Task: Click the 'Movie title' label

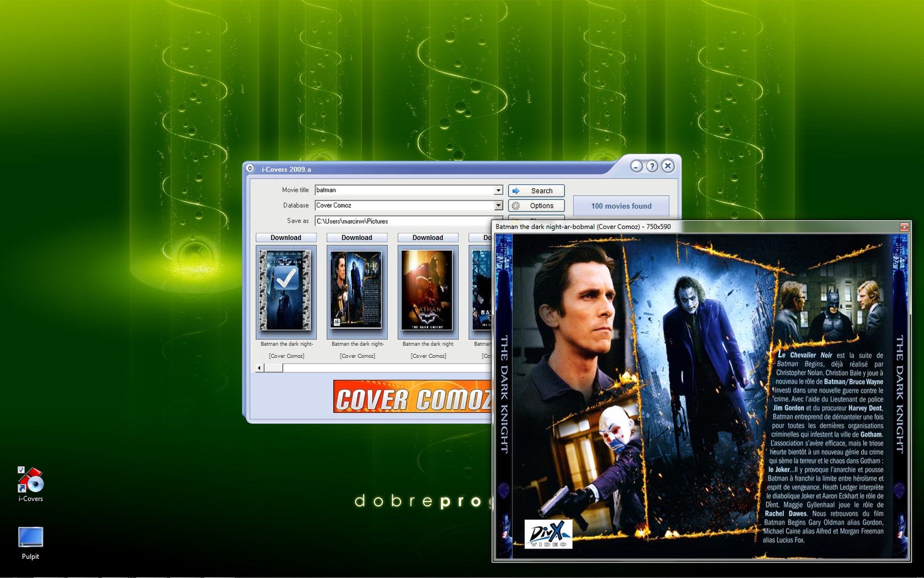Action: [295, 190]
